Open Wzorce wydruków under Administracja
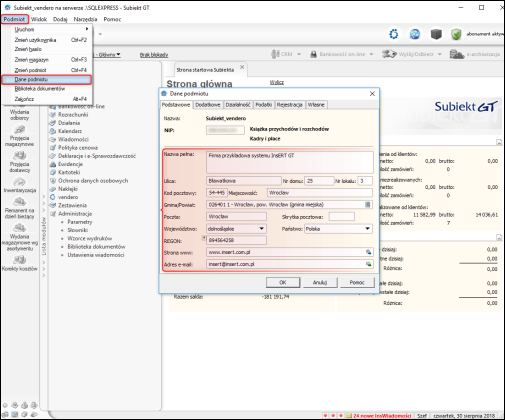 [90, 238]
